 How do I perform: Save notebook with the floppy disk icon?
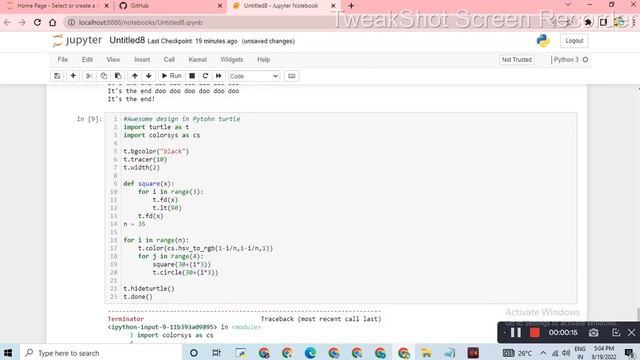(57, 76)
